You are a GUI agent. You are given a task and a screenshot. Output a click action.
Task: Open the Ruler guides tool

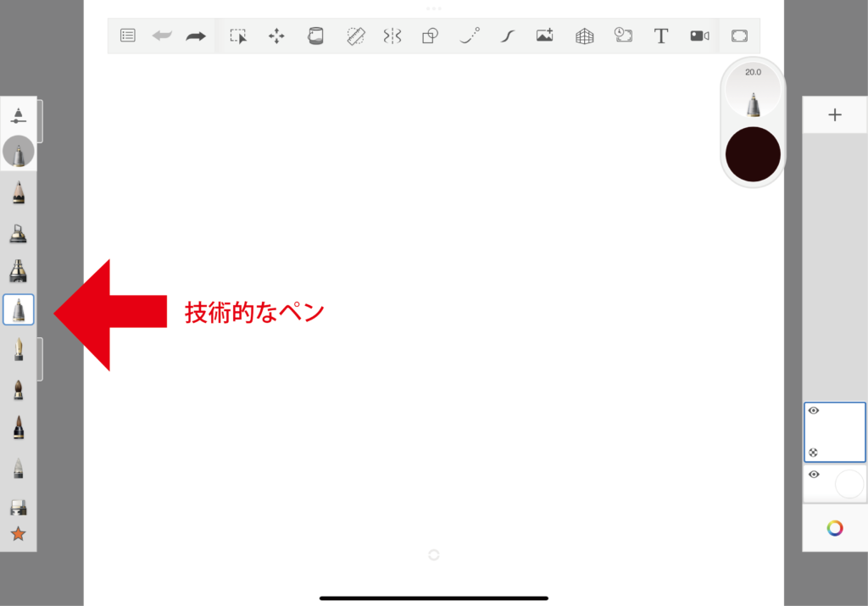point(355,36)
